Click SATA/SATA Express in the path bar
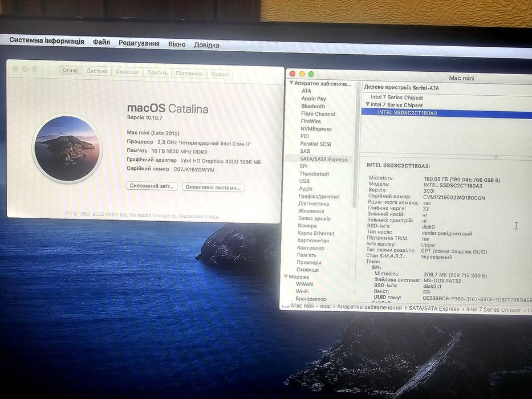The width and height of the screenshot is (532, 399). pyautogui.click(x=433, y=308)
